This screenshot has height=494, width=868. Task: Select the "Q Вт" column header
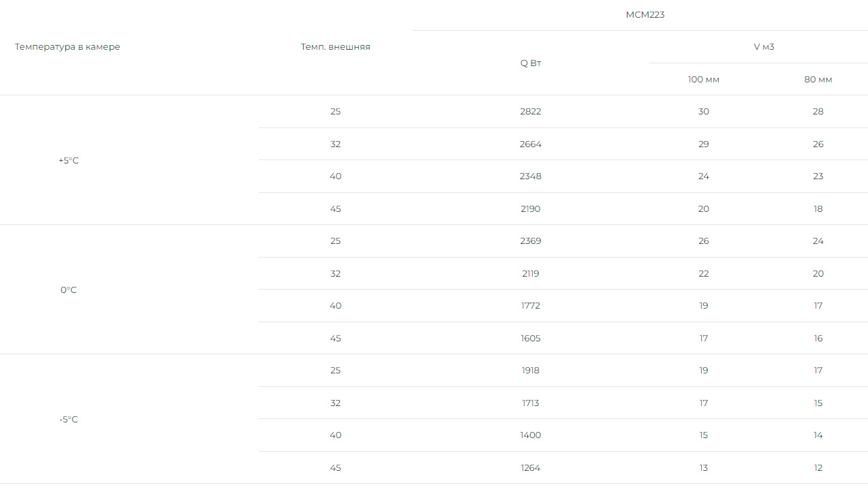[x=531, y=63]
